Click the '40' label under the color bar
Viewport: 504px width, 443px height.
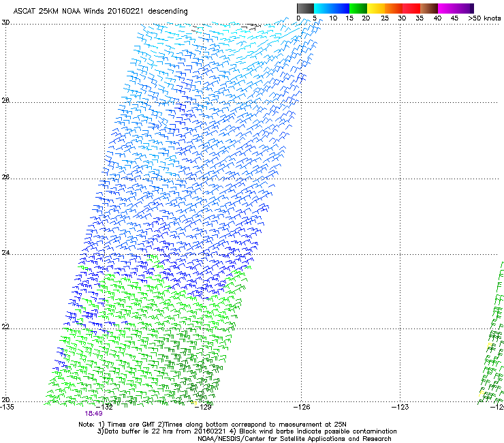pyautogui.click(x=437, y=18)
